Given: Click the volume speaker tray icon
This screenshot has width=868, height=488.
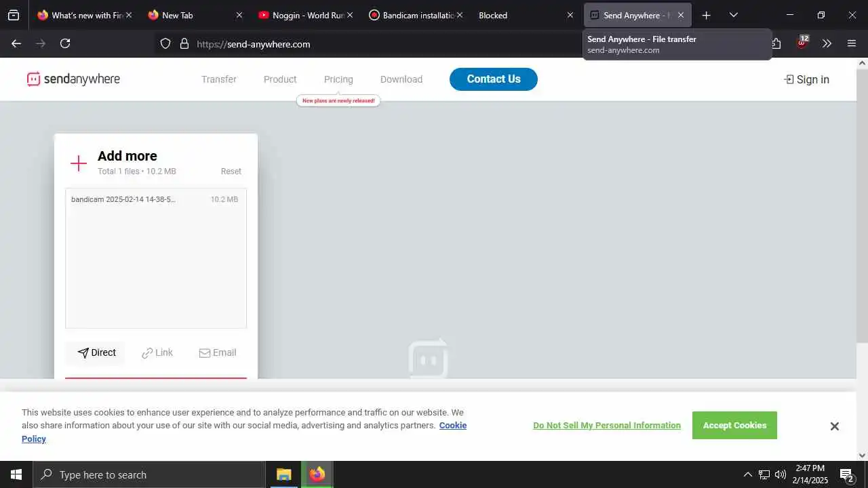Looking at the screenshot, I should (x=781, y=474).
